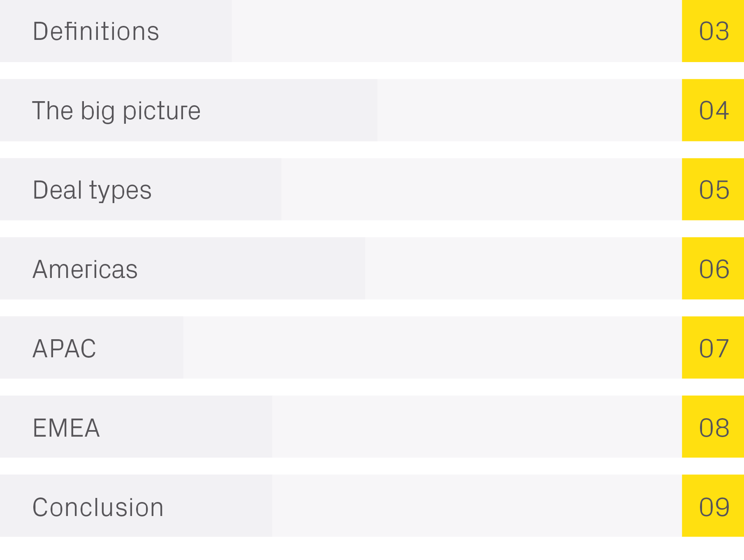Choose the yellow 08 page box
The width and height of the screenshot is (744, 560).
(x=713, y=427)
